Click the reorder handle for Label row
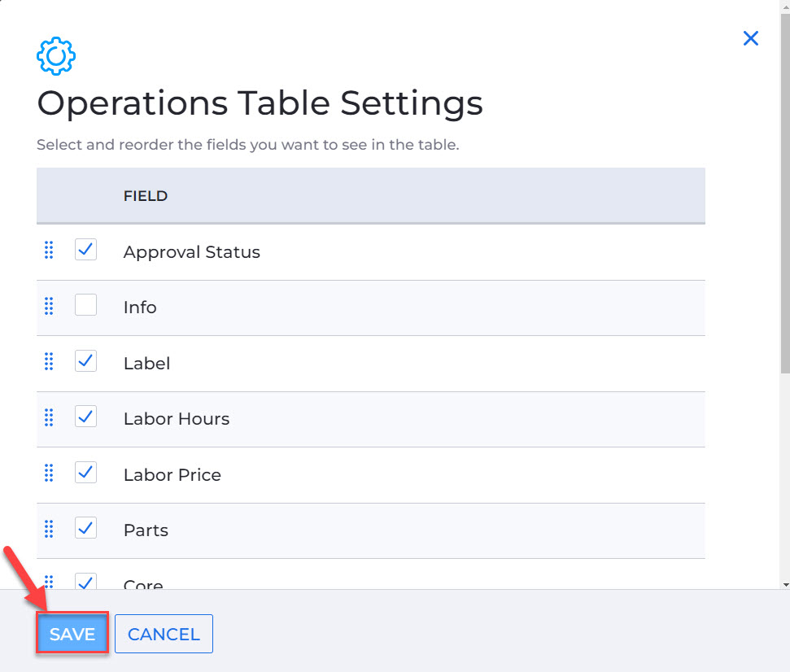 point(49,361)
